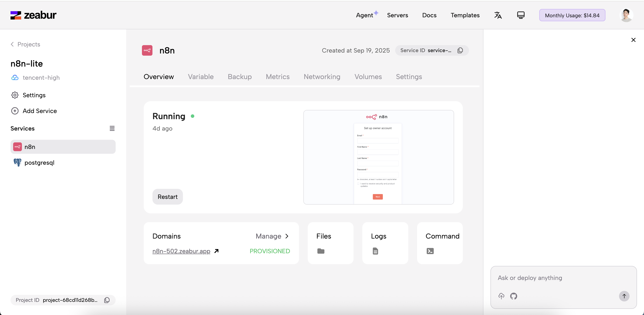Copy the Project ID to clipboard
644x315 pixels.
pos(107,300)
